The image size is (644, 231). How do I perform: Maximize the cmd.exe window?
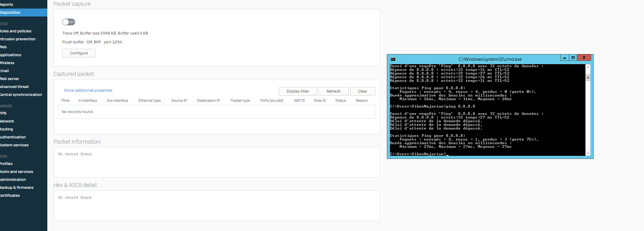pos(573,58)
